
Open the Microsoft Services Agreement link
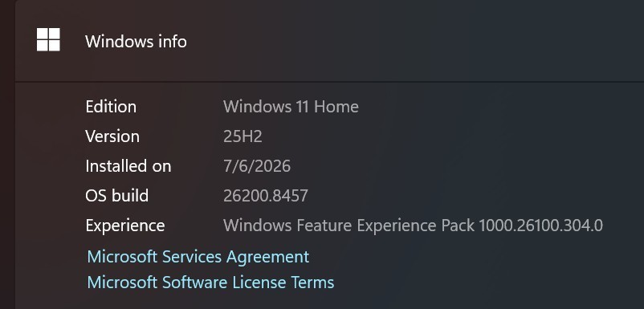click(198, 257)
